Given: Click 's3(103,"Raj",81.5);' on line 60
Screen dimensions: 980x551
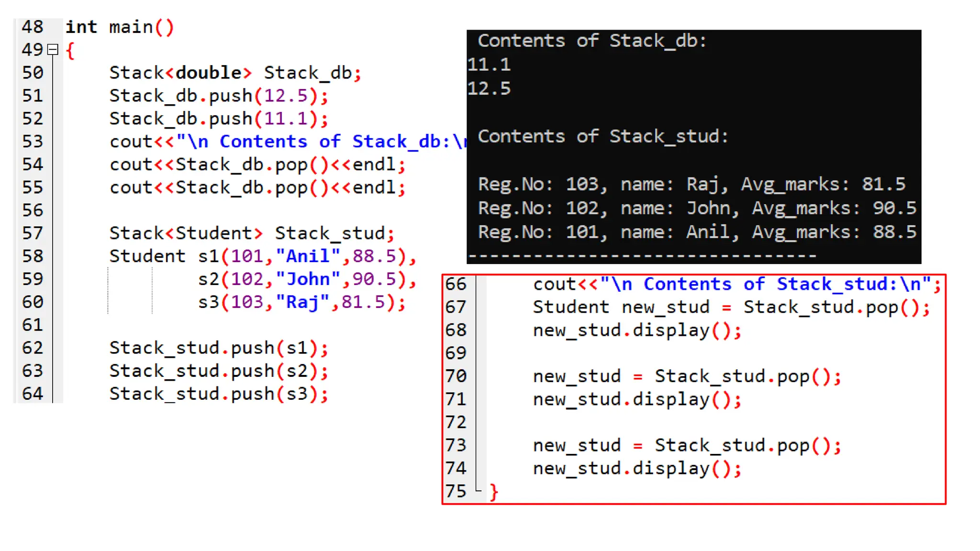Looking at the screenshot, I should pyautogui.click(x=301, y=302).
